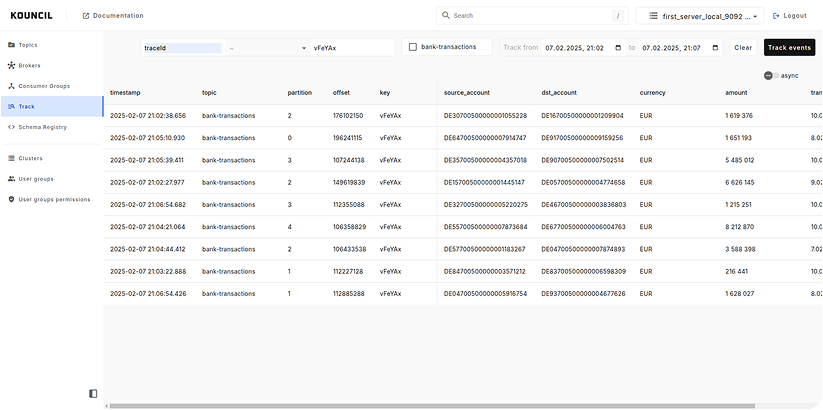The height and width of the screenshot is (410, 823).
Task: Open calendar picker for Track from date
Action: coord(618,47)
